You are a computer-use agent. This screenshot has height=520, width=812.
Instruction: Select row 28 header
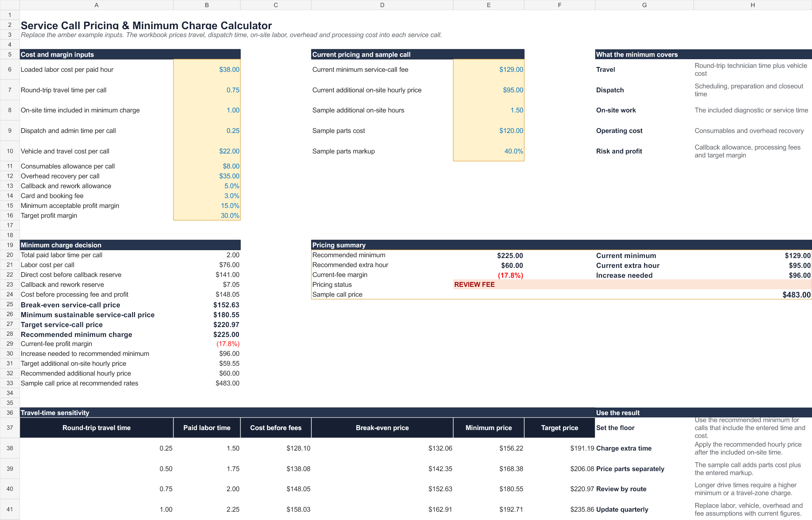[10, 334]
